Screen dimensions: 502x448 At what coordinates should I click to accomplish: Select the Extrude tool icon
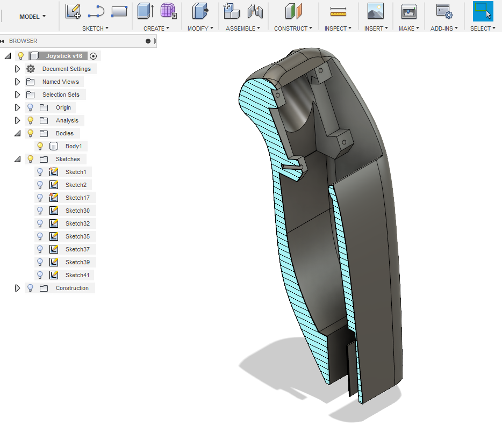(x=145, y=11)
